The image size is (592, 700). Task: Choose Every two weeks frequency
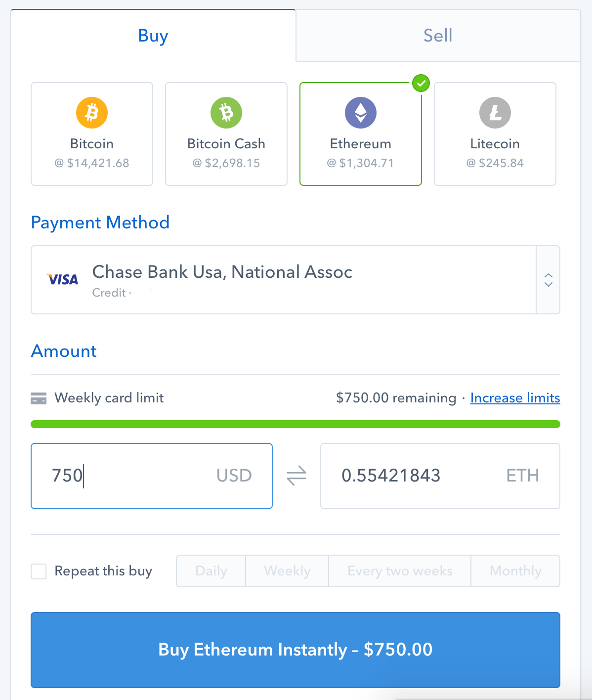coord(400,571)
